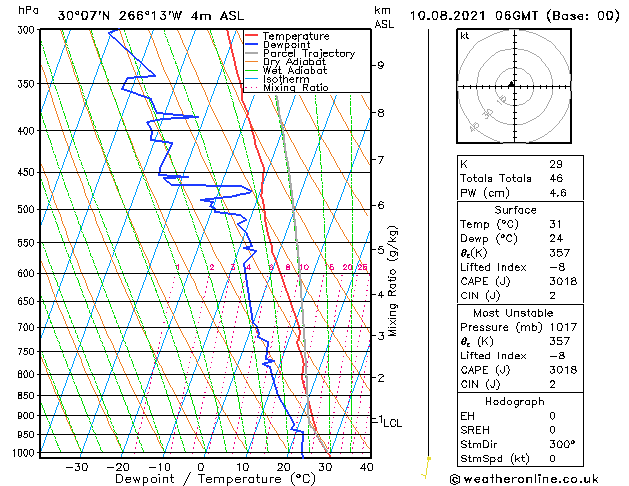Click the Totals Totals index row
The height and width of the screenshot is (486, 629).
(520, 178)
